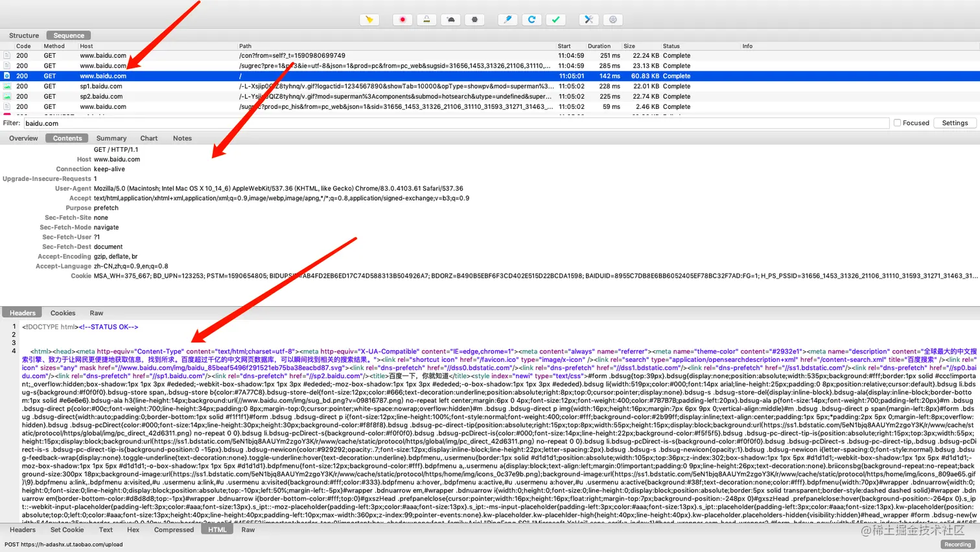The width and height of the screenshot is (980, 552).
Task: Toggle the red Recording button
Action: pyautogui.click(x=402, y=19)
